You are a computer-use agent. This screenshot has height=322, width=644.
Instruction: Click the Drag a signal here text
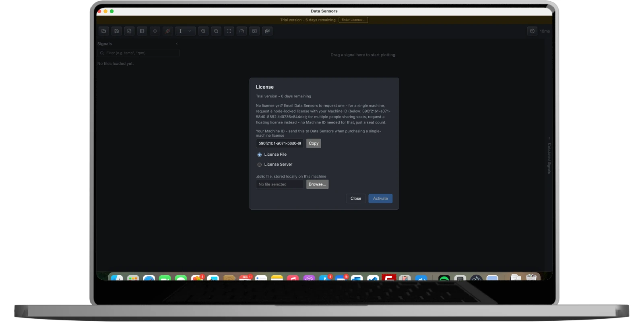[363, 55]
